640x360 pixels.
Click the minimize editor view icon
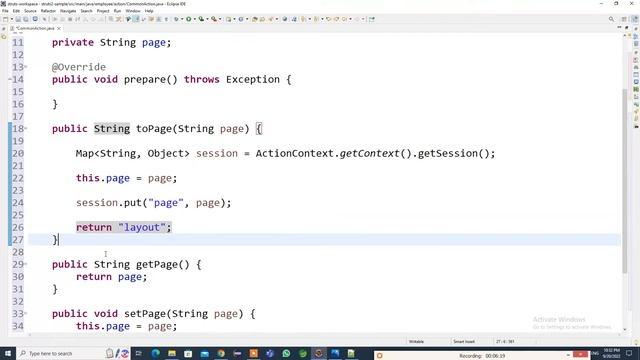click(x=620, y=28)
